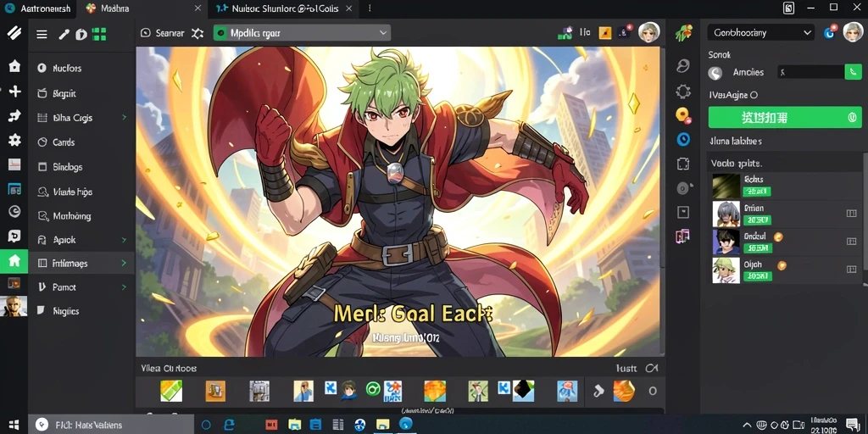This screenshot has height=434, width=868.
Task: Select Nucfors in the sidebar
Action: (x=67, y=69)
